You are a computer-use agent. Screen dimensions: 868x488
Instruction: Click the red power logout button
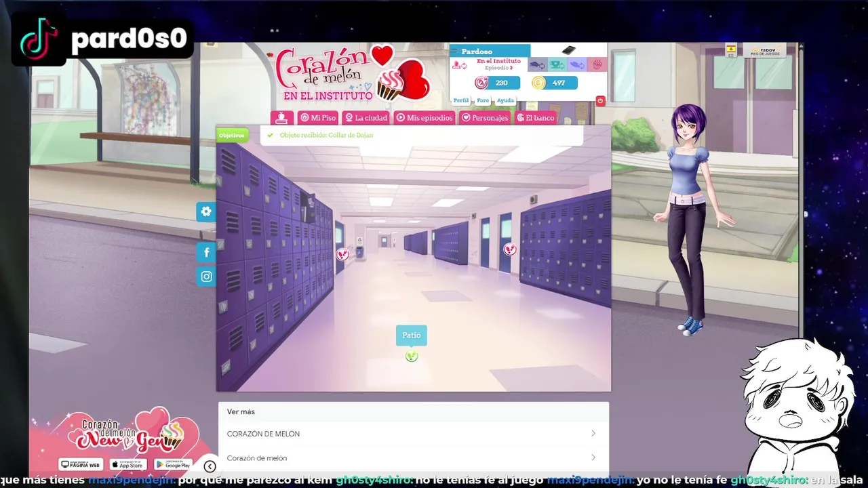pyautogui.click(x=600, y=101)
